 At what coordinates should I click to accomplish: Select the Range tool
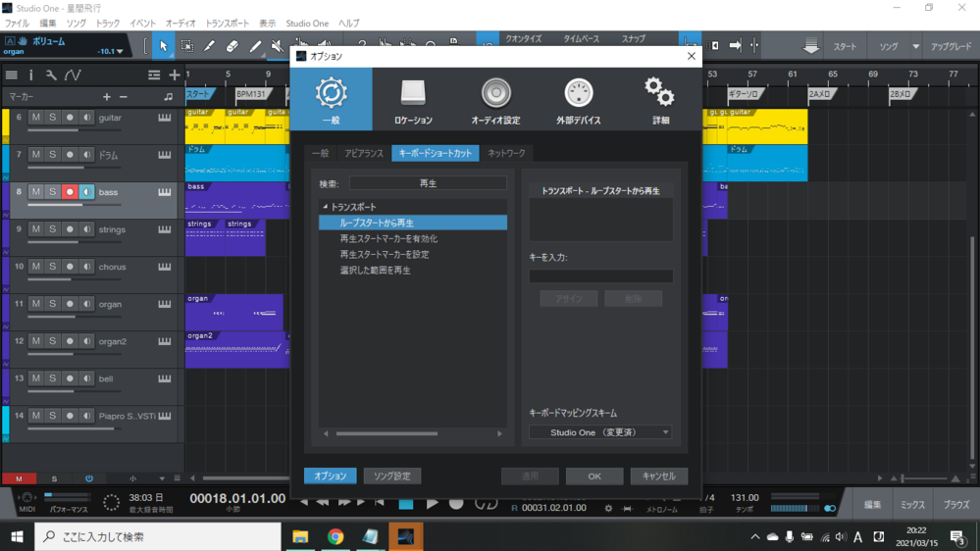[186, 46]
